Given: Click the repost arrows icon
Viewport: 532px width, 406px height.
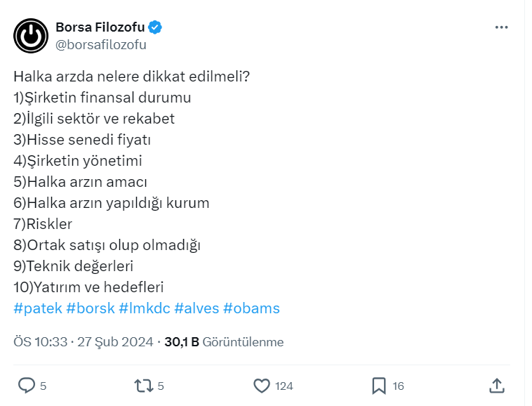Looking at the screenshot, I should (143, 385).
